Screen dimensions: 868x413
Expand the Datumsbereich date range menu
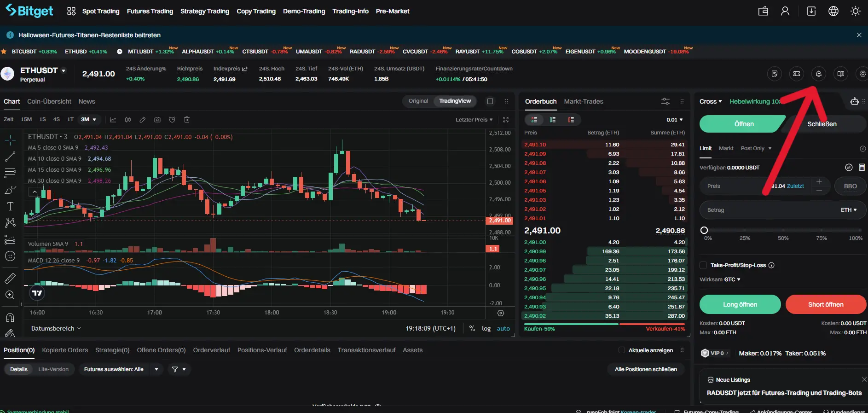click(56, 328)
